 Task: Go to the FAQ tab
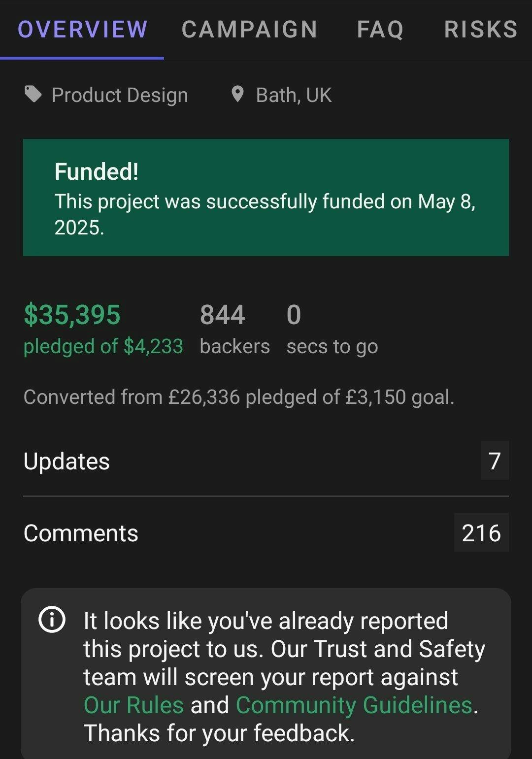(380, 29)
